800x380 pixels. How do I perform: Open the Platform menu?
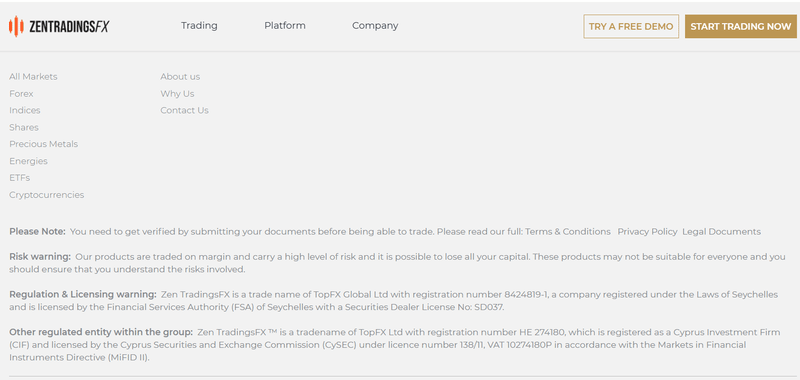click(285, 26)
